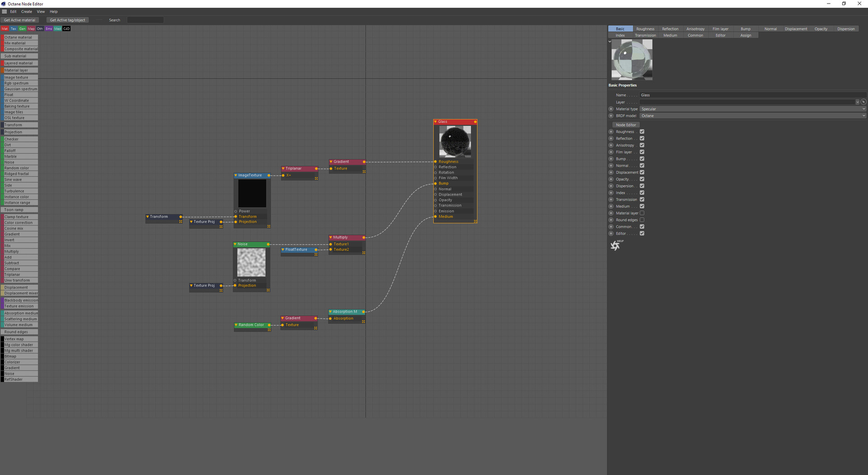Viewport: 868px width, 475px height.
Task: Toggle the Anisotropy channel checkbox
Action: (x=642, y=145)
